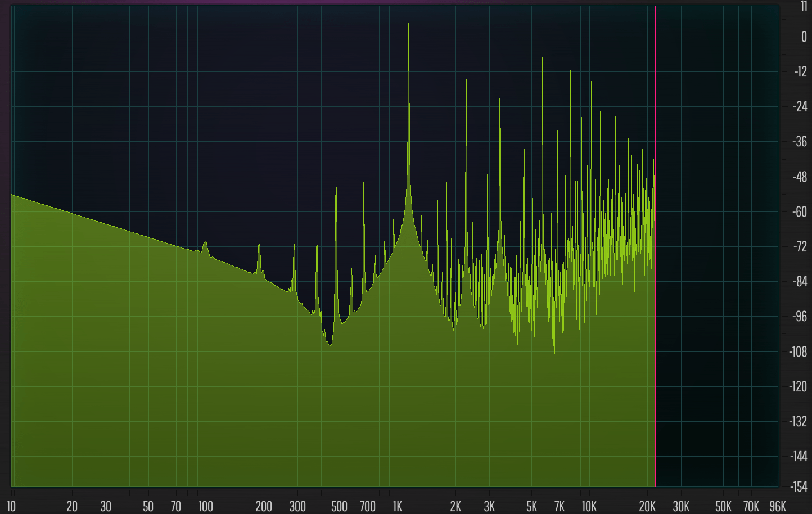Click the -96 dB level label

coord(800,317)
